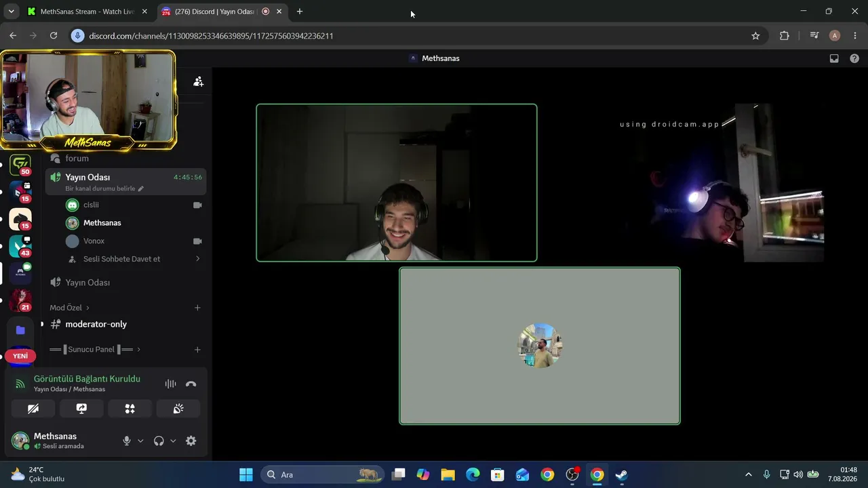The image size is (868, 488).
Task: Collapse the Mod Özel category
Action: pos(69,308)
